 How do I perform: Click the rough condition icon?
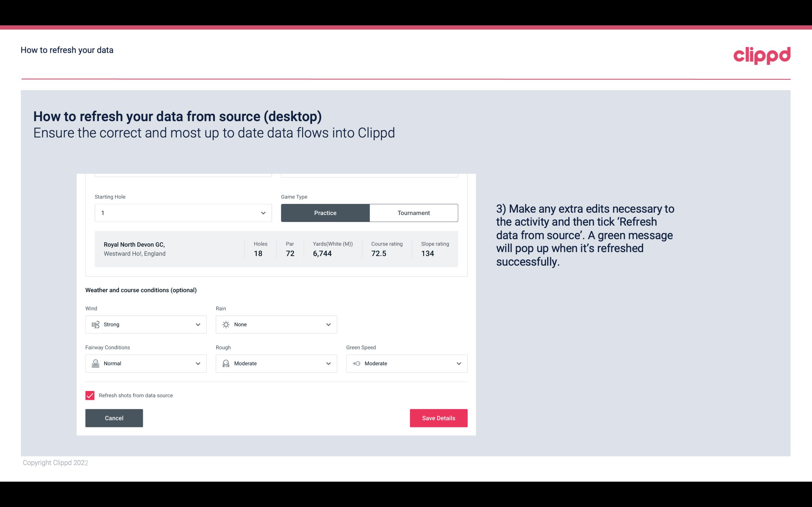[226, 363]
